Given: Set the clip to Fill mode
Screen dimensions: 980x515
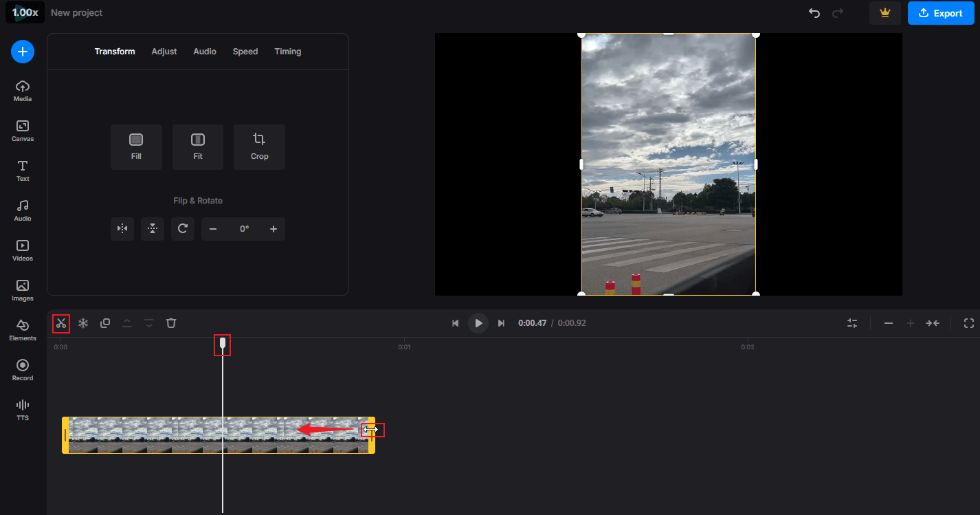Looking at the screenshot, I should coord(136,146).
